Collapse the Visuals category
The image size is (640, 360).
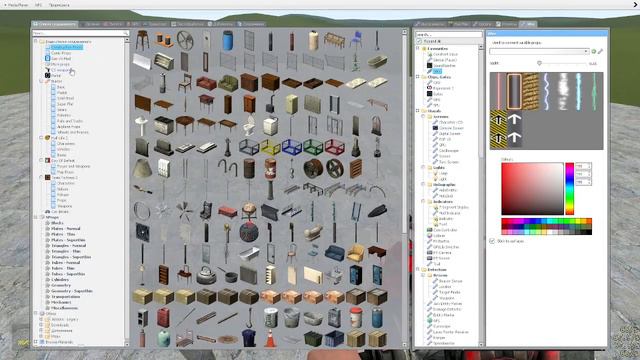pyautogui.click(x=418, y=111)
